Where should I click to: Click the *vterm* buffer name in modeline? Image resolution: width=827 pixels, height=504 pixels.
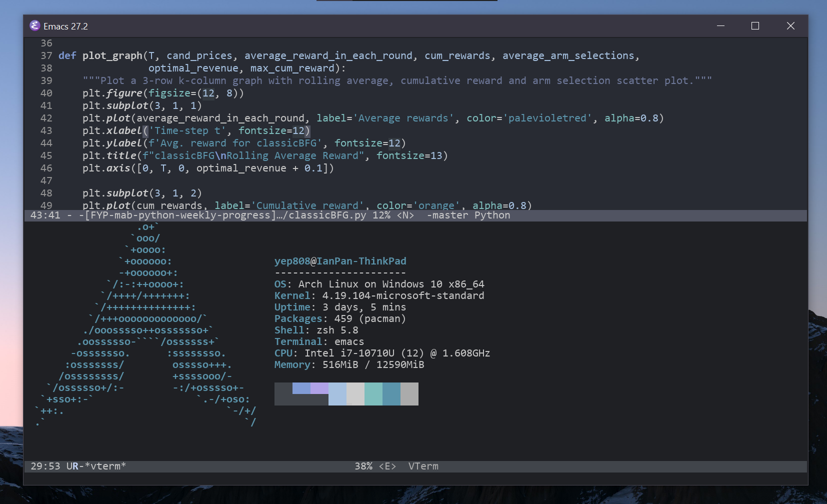click(105, 466)
